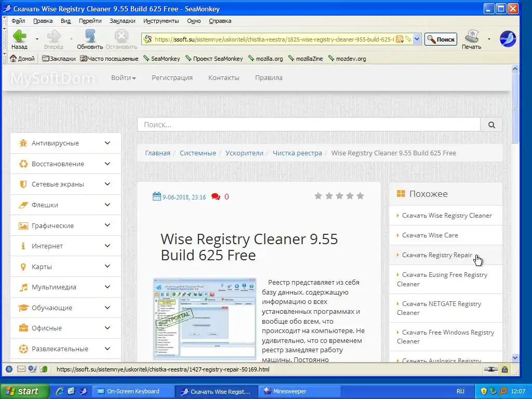Click the address bar URL field
Image resolution: width=532 pixels, height=399 pixels.
click(273, 39)
